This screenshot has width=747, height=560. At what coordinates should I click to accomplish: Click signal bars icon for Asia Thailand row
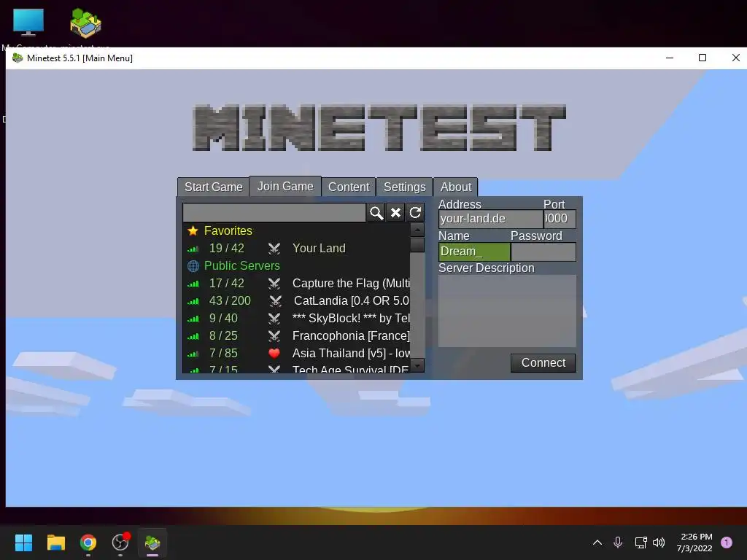pos(193,354)
